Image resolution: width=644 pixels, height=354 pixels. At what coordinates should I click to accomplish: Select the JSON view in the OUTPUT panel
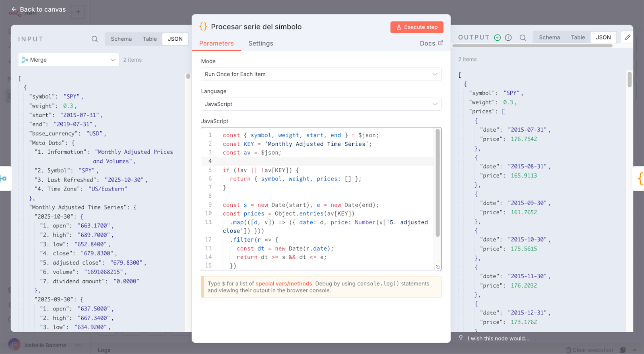click(x=603, y=37)
